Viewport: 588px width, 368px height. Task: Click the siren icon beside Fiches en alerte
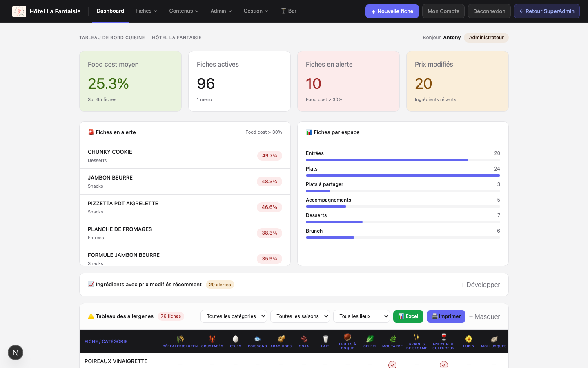point(91,132)
